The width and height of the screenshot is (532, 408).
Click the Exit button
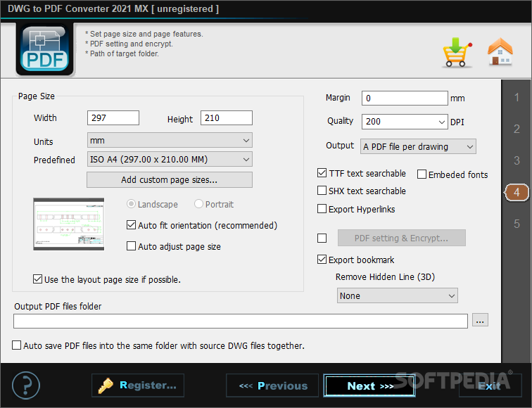pos(490,385)
